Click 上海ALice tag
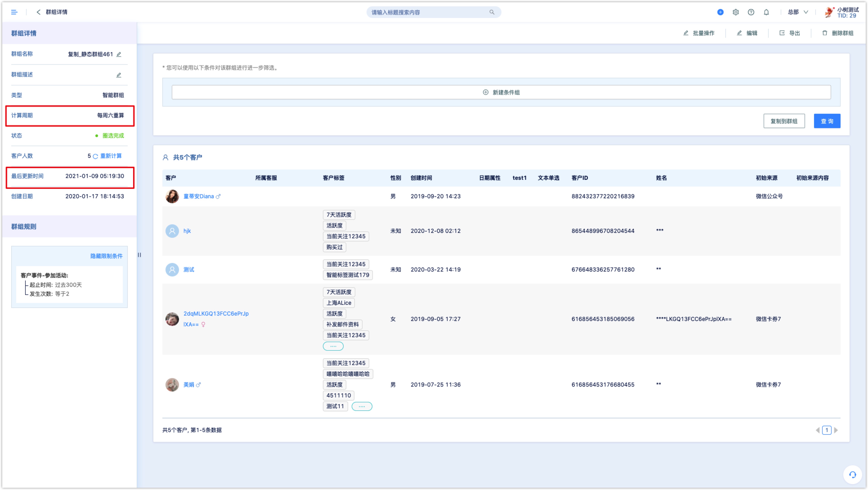 click(338, 303)
